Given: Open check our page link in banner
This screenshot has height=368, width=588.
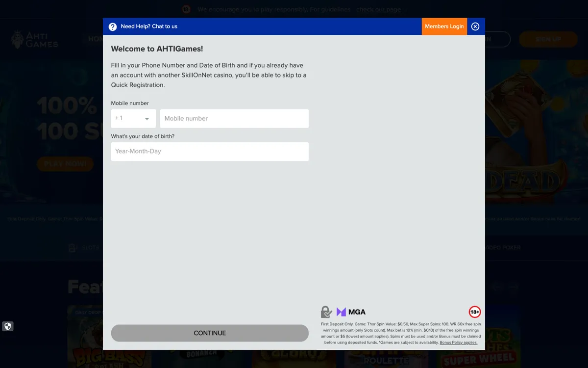Looking at the screenshot, I should (378, 9).
